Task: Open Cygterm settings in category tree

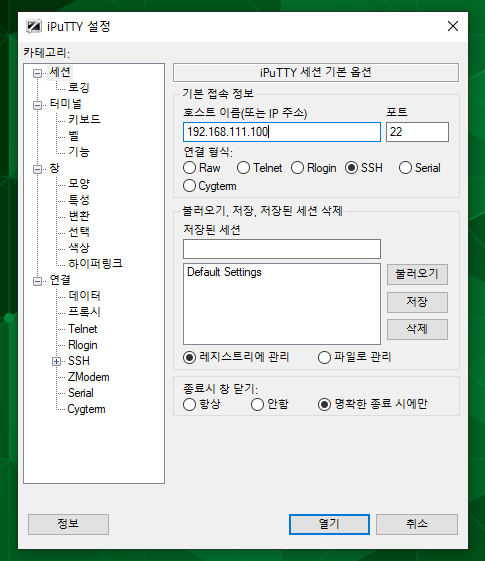Action: tap(86, 409)
